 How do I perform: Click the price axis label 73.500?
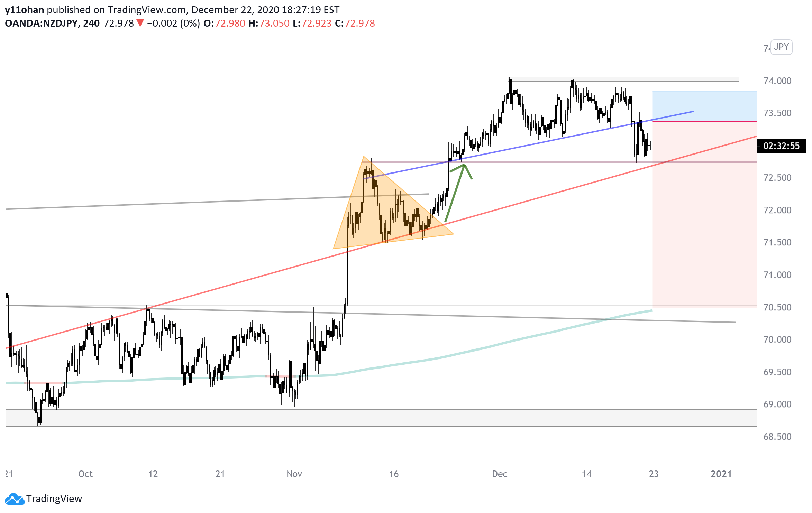[777, 113]
